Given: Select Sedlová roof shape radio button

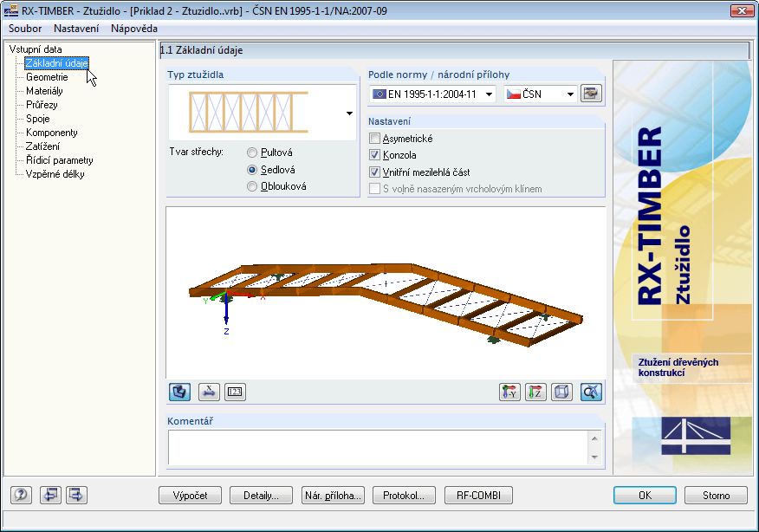Looking at the screenshot, I should coord(252,170).
